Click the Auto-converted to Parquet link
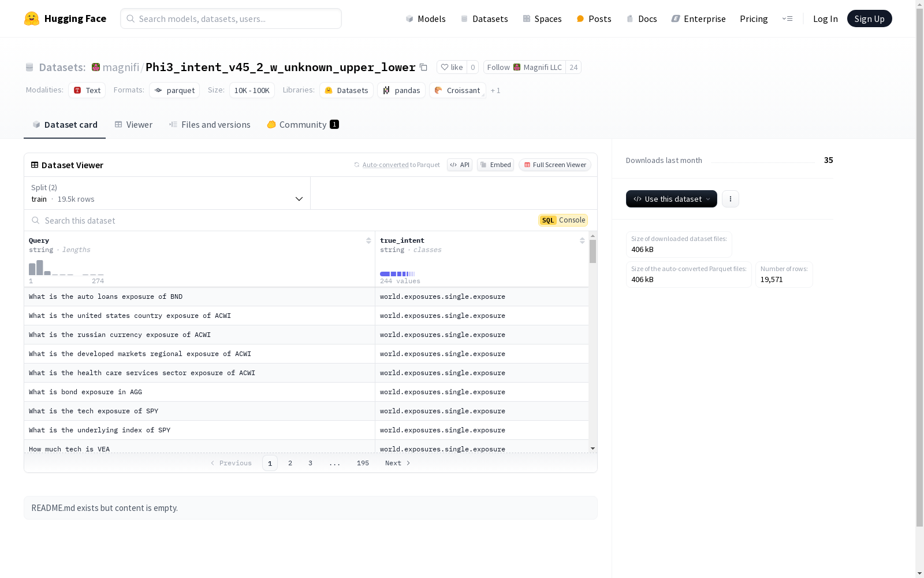This screenshot has height=578, width=924. (401, 165)
